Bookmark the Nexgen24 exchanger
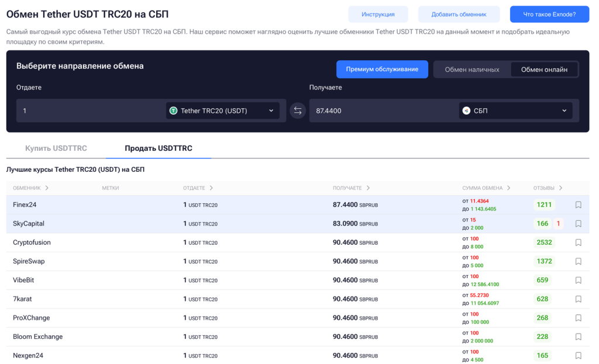The height and width of the screenshot is (364, 599). point(578,355)
